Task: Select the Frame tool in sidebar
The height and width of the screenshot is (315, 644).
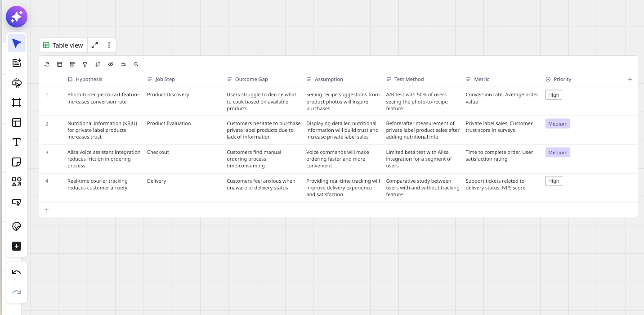Action: click(17, 103)
